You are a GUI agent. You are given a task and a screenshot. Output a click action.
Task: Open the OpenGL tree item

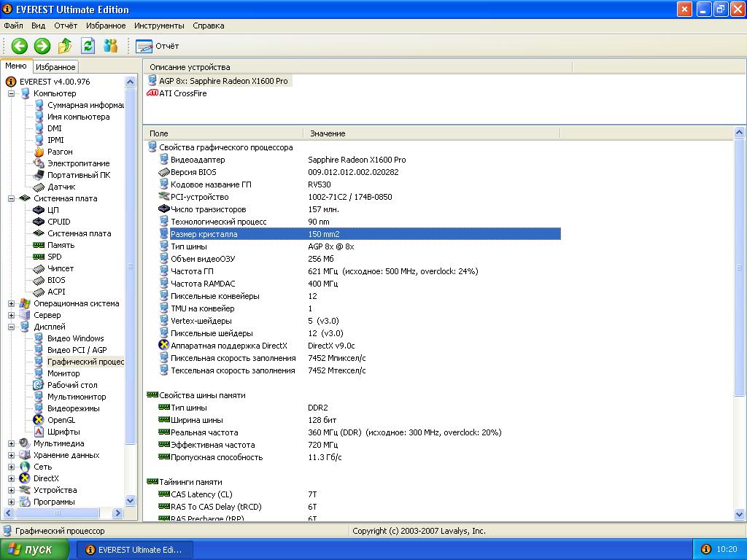(x=61, y=420)
